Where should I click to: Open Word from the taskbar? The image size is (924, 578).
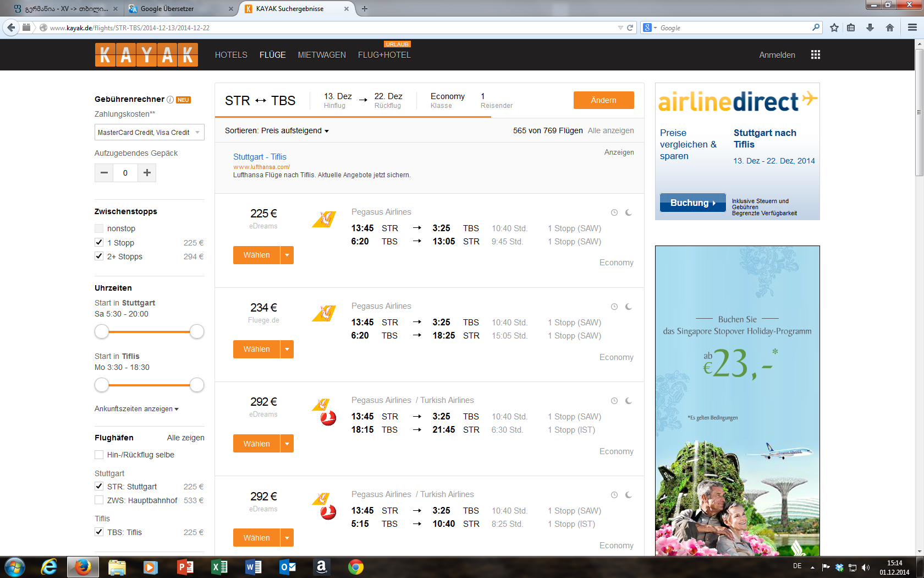pyautogui.click(x=254, y=567)
